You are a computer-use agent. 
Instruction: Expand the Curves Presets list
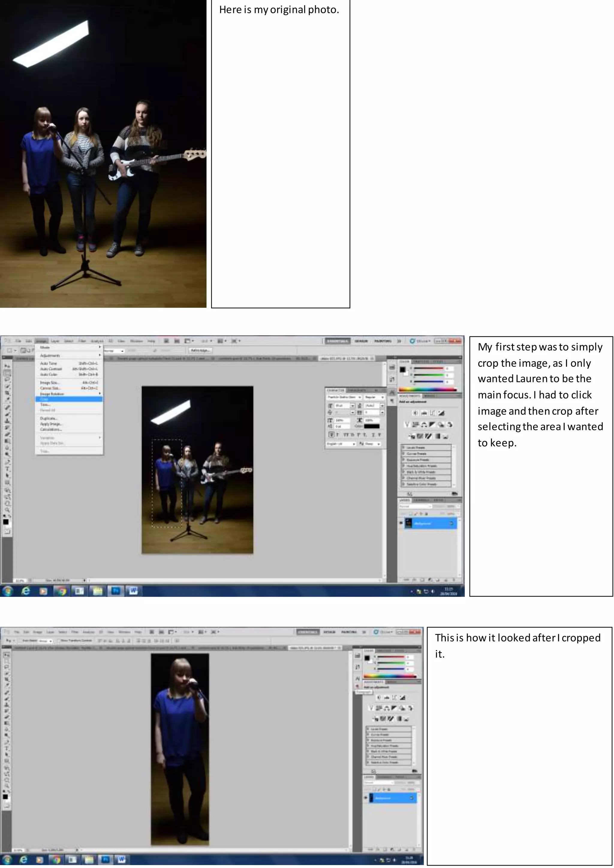point(404,453)
